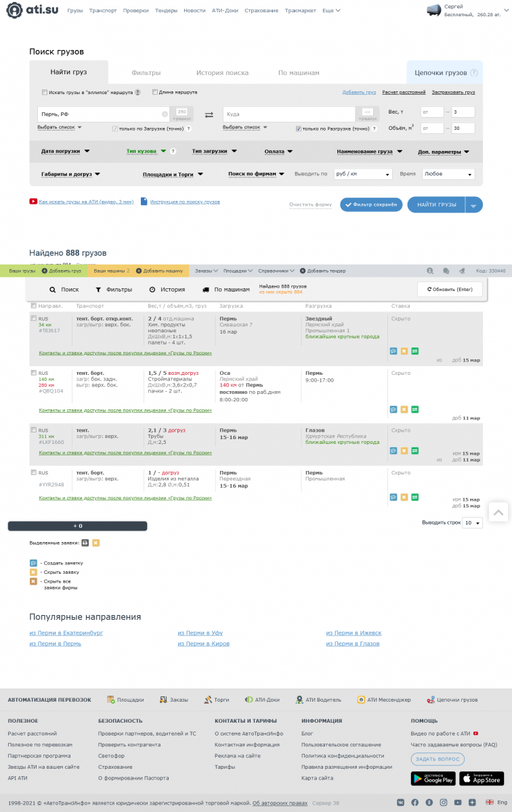
Task: Open the 'Выводить строк' rows count dropdown
Action: 472,523
